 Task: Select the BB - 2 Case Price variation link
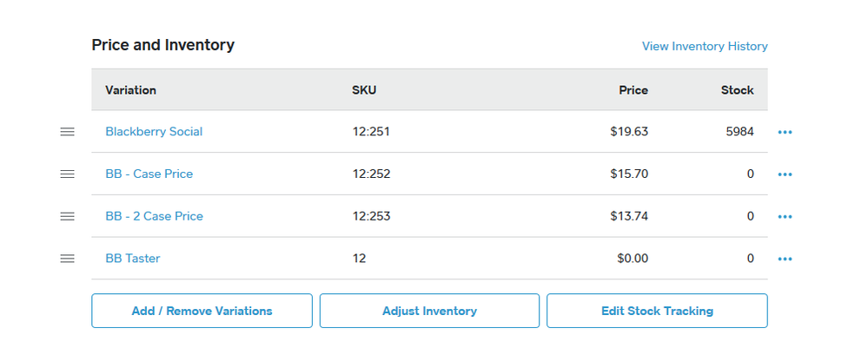154,216
